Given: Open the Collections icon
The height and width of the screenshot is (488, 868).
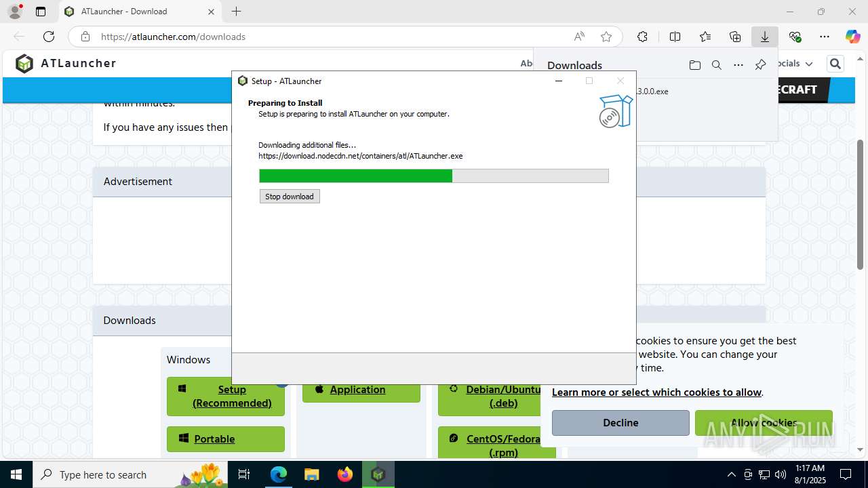Looking at the screenshot, I should click(x=735, y=37).
